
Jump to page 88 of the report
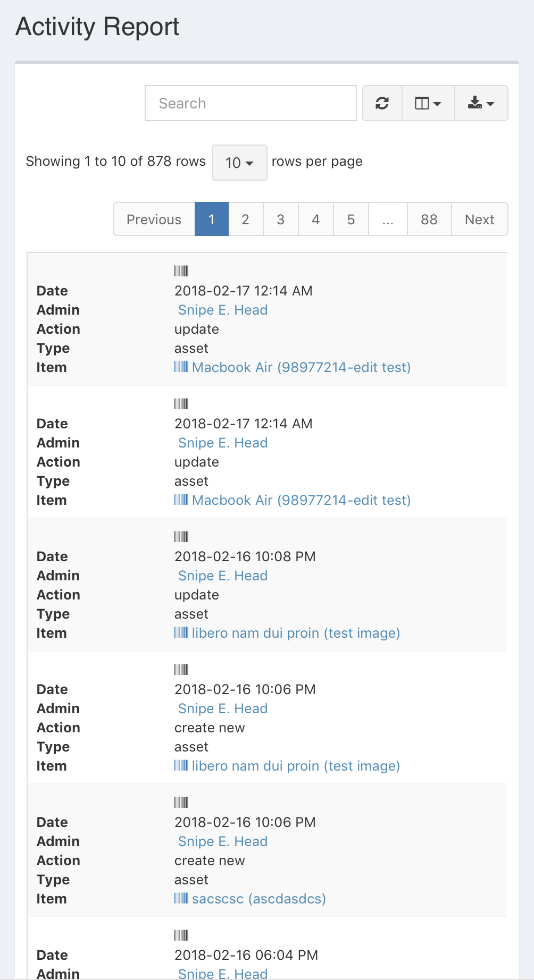pos(429,219)
